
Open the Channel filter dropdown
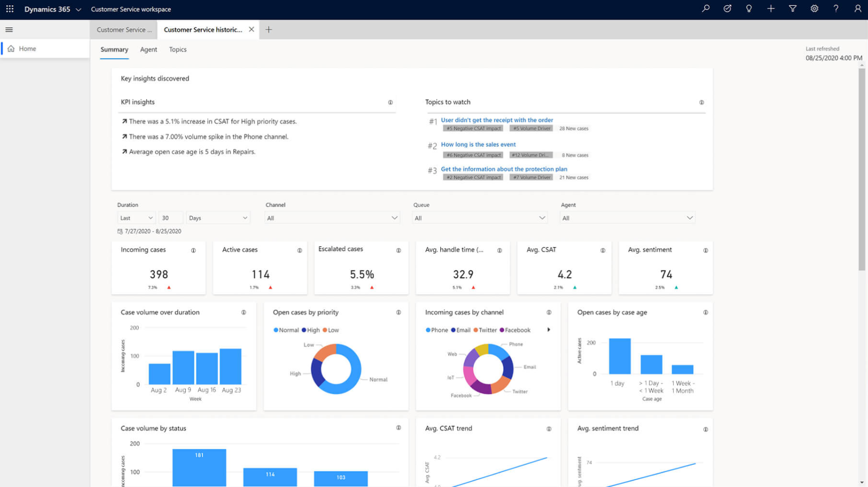click(332, 218)
